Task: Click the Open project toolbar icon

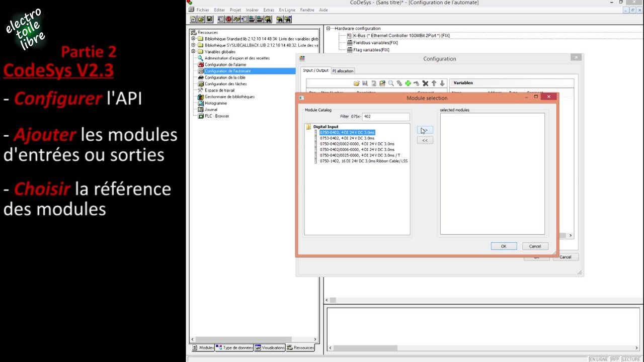Action: (x=201, y=19)
